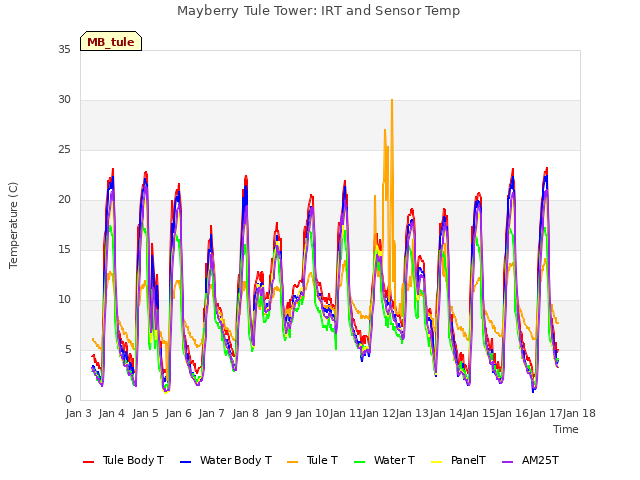Click the Temperature (C) axis title
Viewport: 640px width, 480px height.
tap(13, 225)
